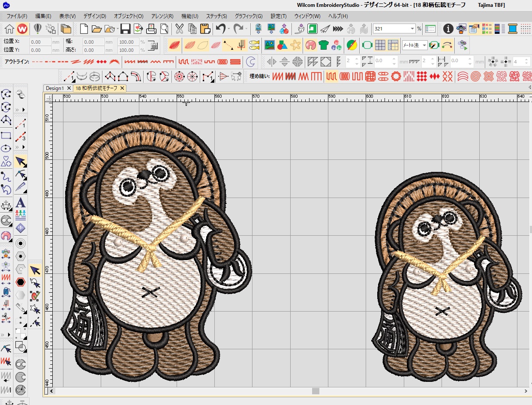The width and height of the screenshot is (532, 405).
Task: Toggle the bitmap picture display
Action: click(x=269, y=45)
